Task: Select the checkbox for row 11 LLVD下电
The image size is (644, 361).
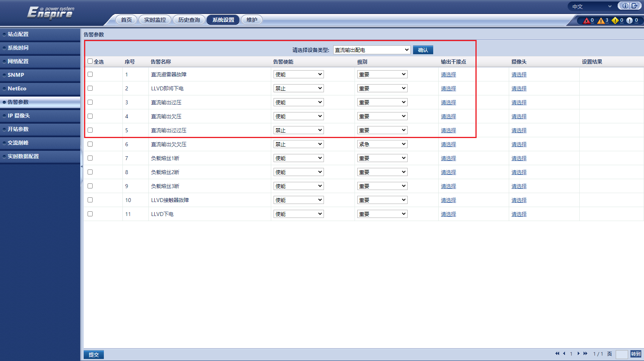Action: coord(90,214)
